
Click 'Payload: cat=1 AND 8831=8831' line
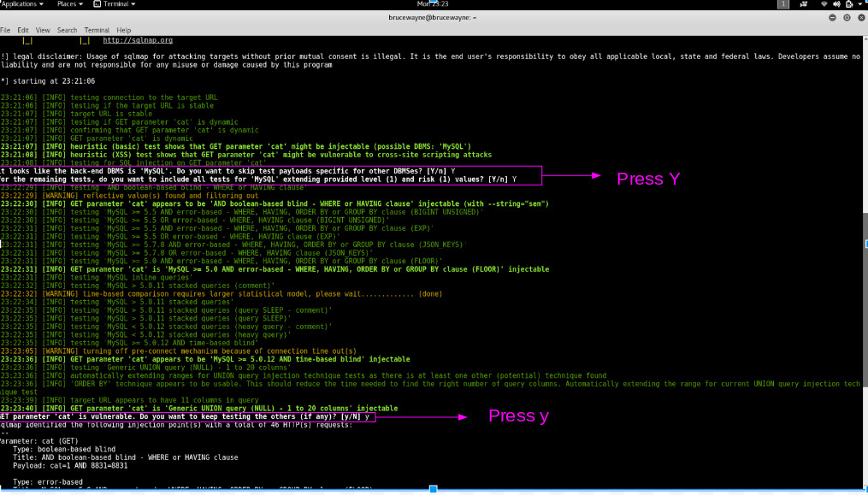click(70, 466)
